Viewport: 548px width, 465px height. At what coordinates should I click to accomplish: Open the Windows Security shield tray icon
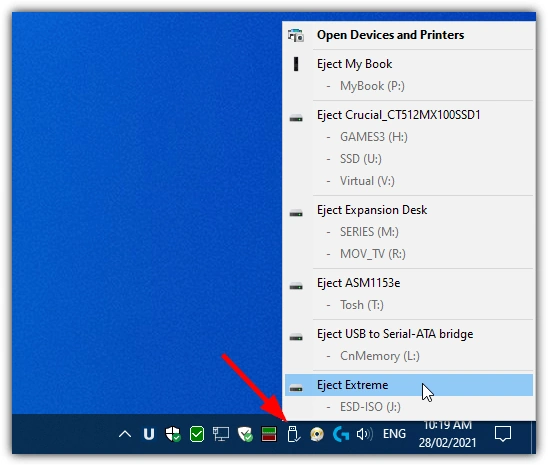click(x=173, y=434)
